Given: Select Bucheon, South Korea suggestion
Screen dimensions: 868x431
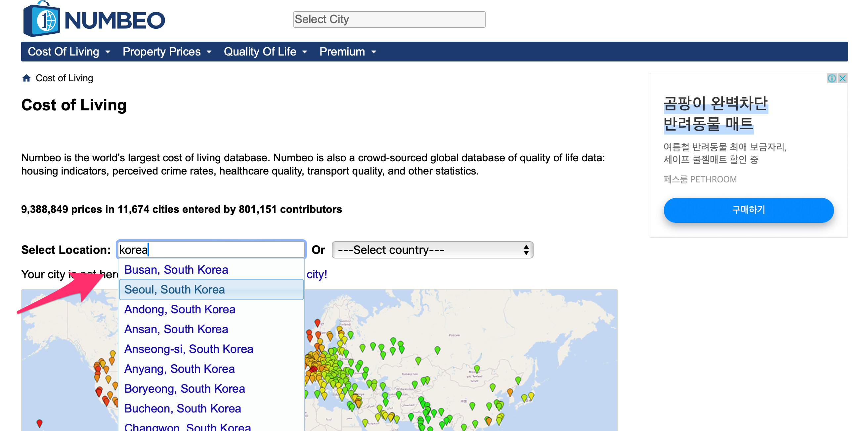Looking at the screenshot, I should [x=183, y=409].
